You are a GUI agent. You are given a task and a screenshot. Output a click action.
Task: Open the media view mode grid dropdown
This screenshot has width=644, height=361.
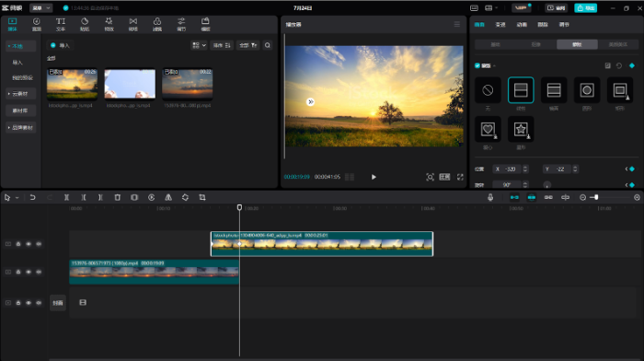[199, 45]
